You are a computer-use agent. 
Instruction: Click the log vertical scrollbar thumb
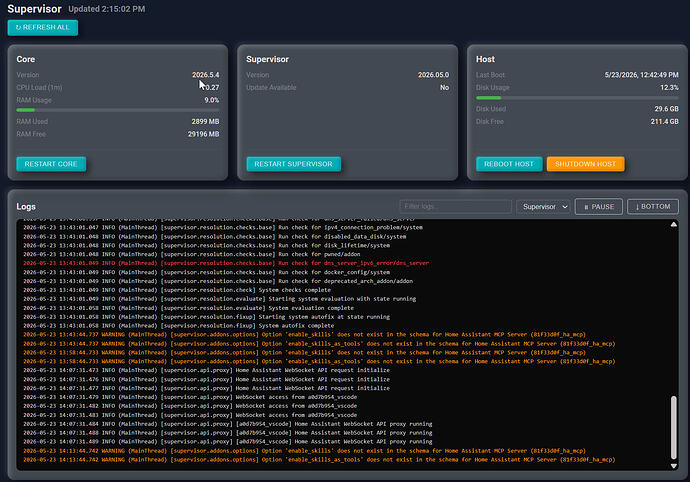tap(674, 427)
